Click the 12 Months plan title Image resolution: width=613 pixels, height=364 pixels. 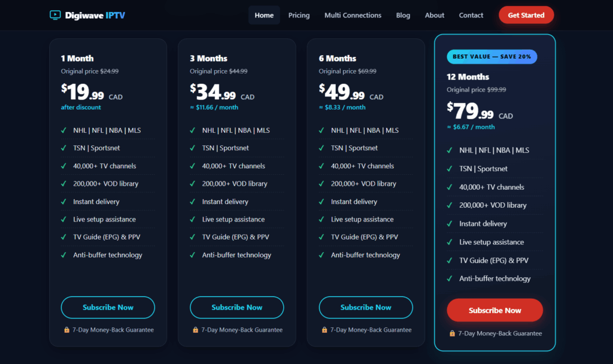tap(468, 77)
